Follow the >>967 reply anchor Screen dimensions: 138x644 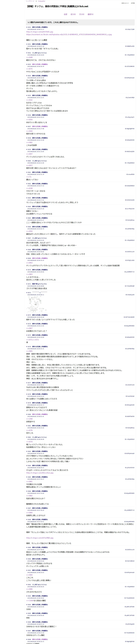29,328
